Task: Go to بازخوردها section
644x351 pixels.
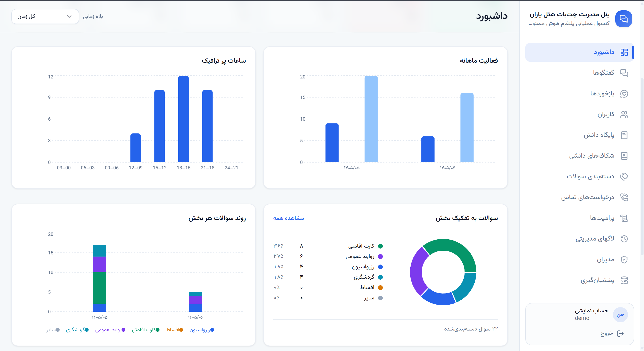Action: click(579, 94)
